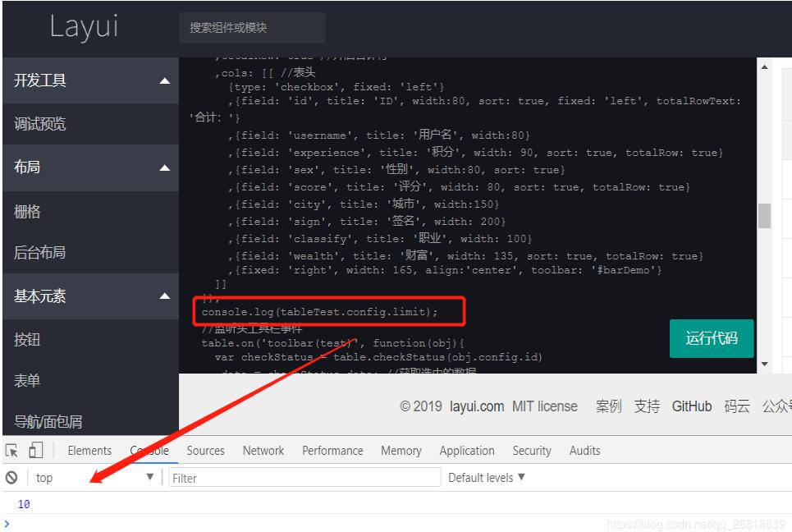Viewport: 792px width, 532px height.
Task: Focus the component search box in header
Action: 252,28
